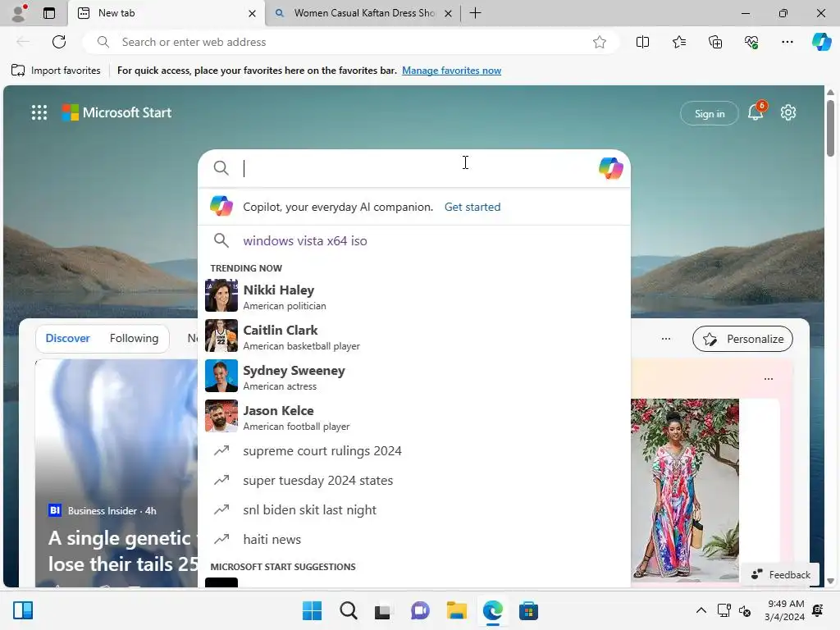Image resolution: width=840 pixels, height=630 pixels.
Task: Open muted volume tray icon
Action: click(745, 610)
